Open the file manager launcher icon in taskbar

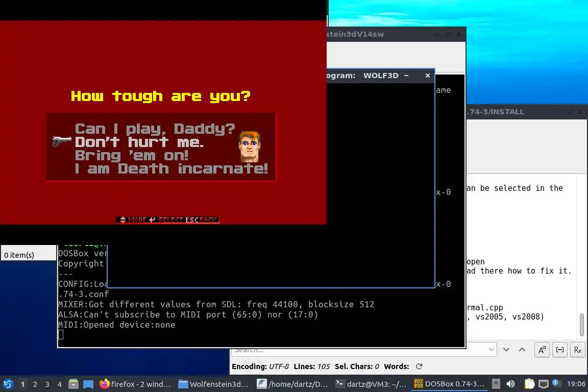pyautogui.click(x=73, y=384)
